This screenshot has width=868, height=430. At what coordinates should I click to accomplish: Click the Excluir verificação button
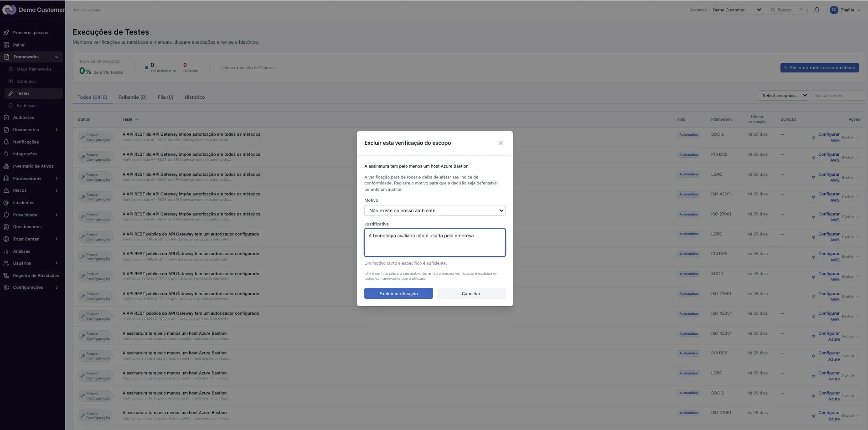coord(398,293)
